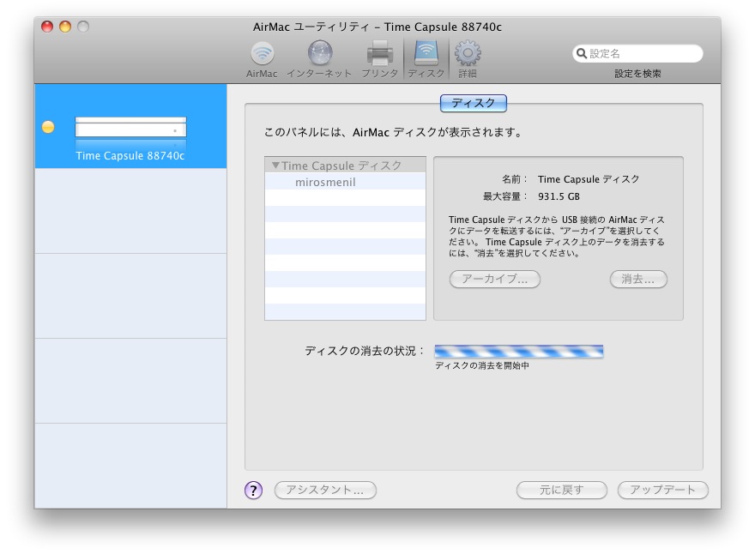Click the ディスクの消去を開始中 status text
Viewport: 755px width, 560px height.
coord(482,365)
